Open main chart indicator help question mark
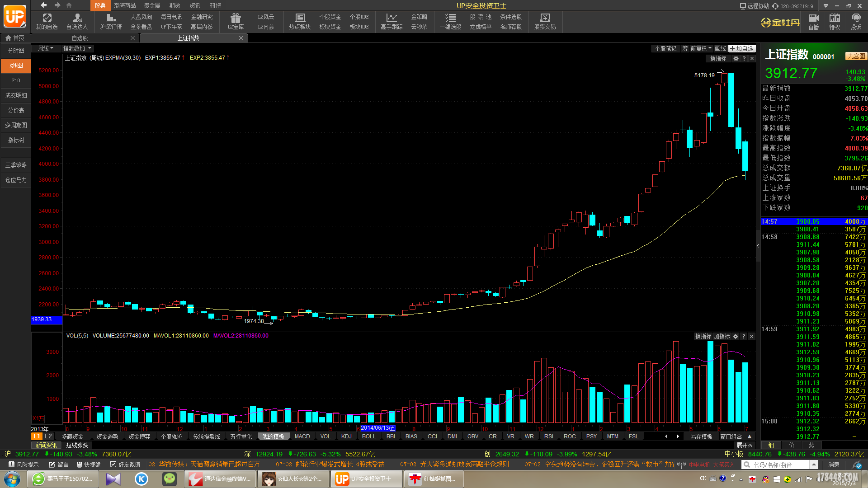Image resolution: width=868 pixels, height=488 pixels. coord(744,58)
